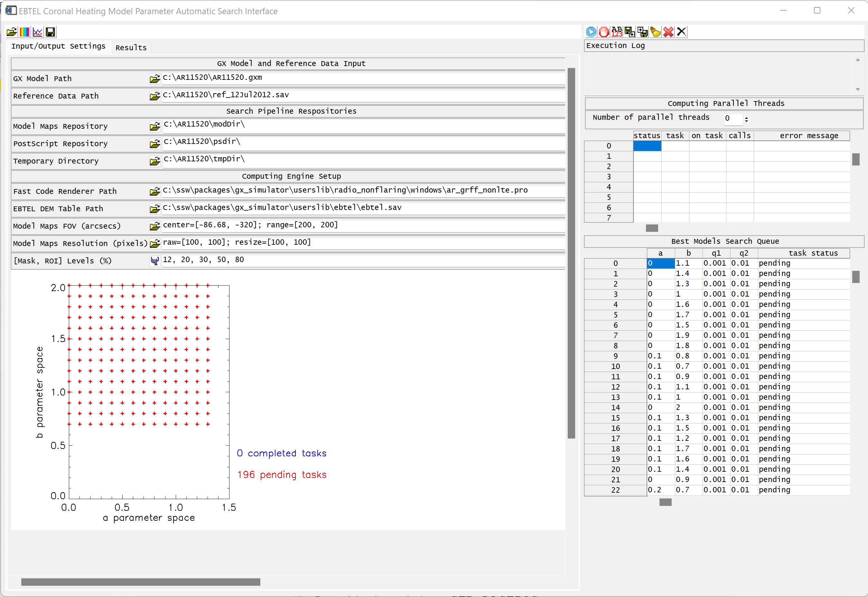This screenshot has width=868, height=597.
Task: Select status cell of thread row 0
Action: 647,146
